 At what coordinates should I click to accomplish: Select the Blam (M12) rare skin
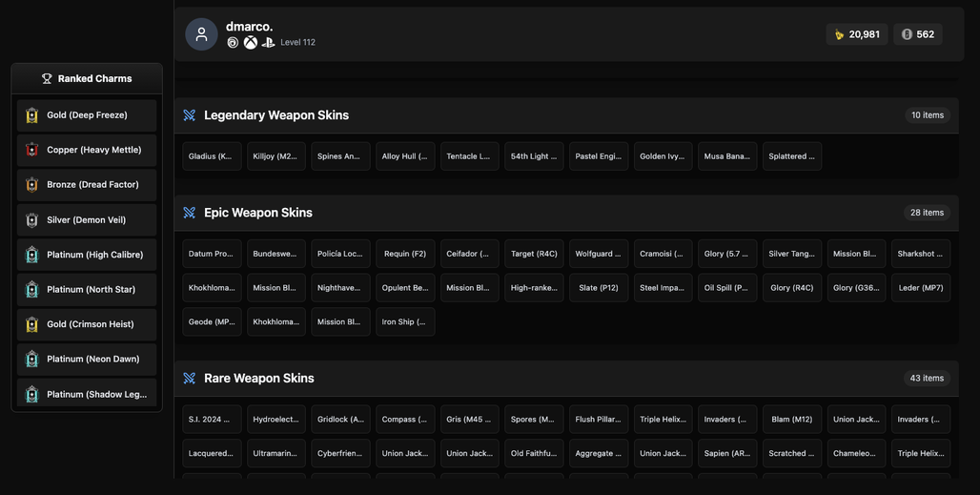click(792, 420)
